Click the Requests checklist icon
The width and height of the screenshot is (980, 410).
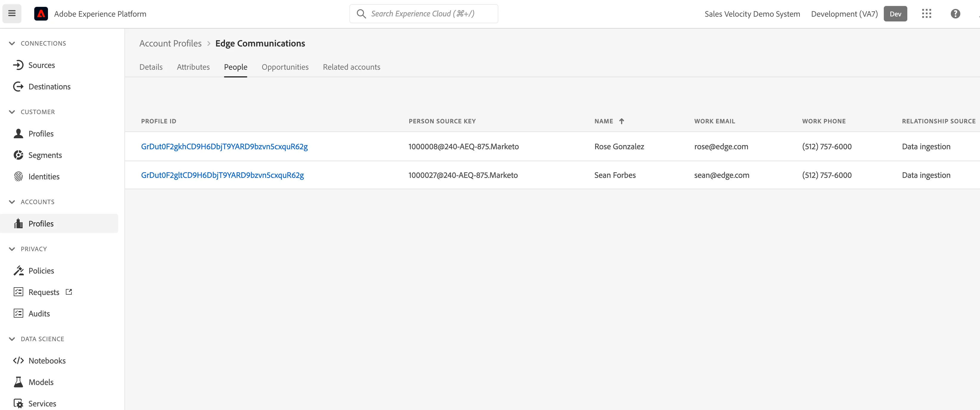18,292
